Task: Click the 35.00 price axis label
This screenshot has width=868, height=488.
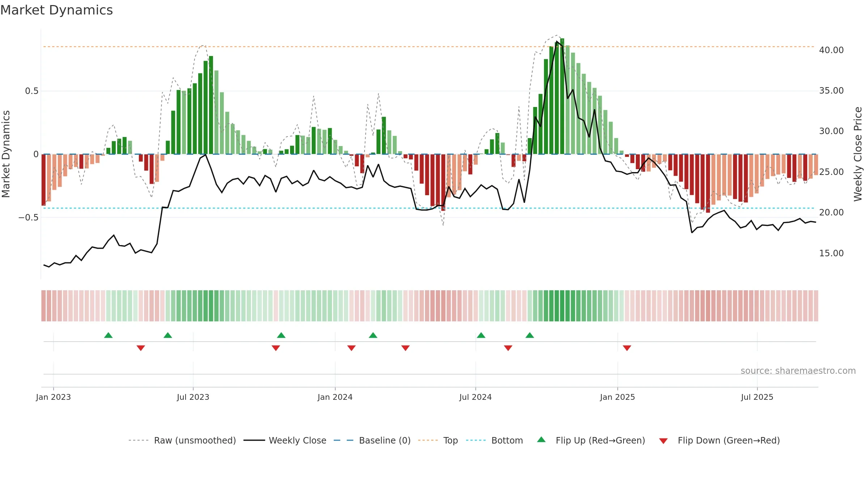Action: pyautogui.click(x=831, y=91)
